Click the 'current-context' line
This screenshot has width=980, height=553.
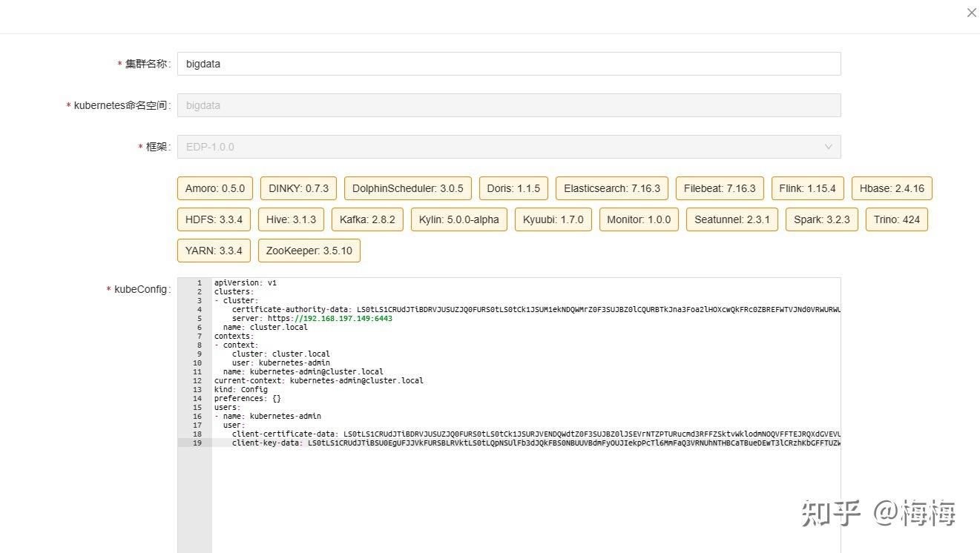(x=318, y=380)
